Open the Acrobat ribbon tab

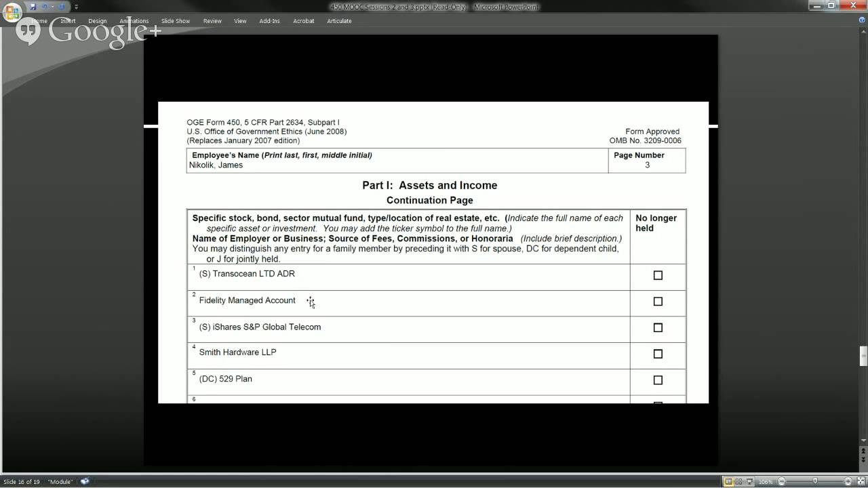click(304, 21)
